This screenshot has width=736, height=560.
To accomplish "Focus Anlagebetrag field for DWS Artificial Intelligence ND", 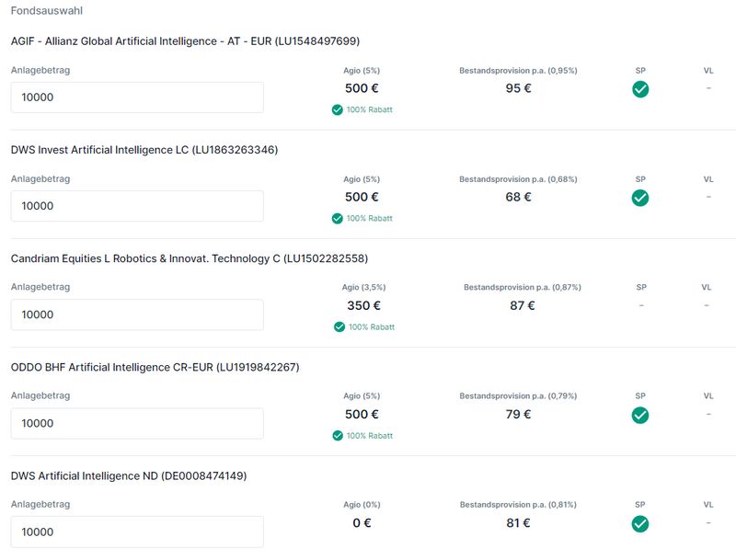I will pyautogui.click(x=137, y=531).
